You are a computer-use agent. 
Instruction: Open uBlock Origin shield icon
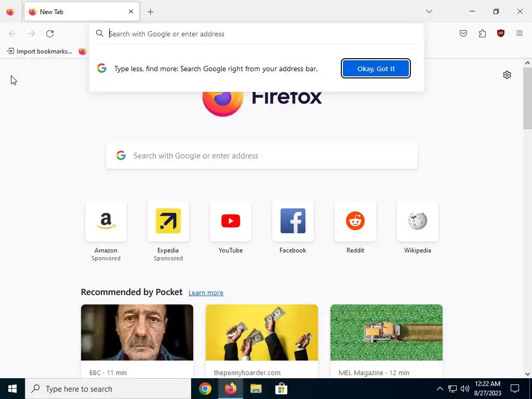(501, 33)
